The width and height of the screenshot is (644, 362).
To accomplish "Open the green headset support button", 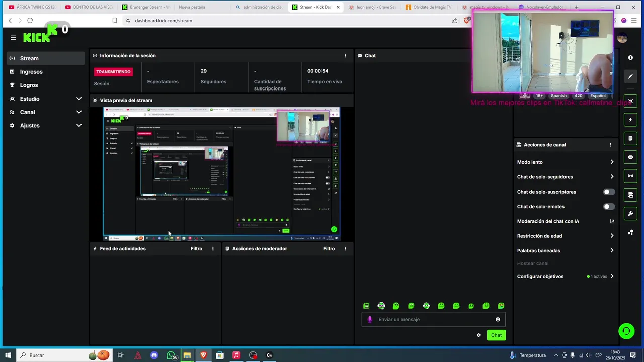I will click(626, 331).
